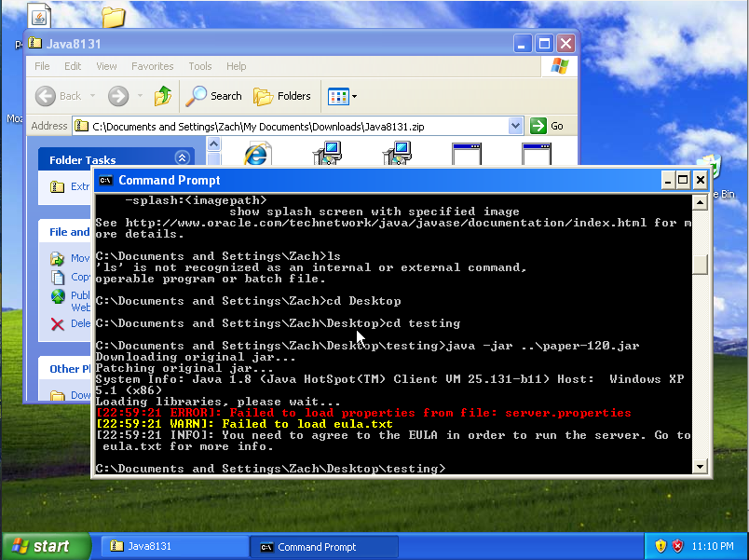Open the Edit menu in Java8131
This screenshot has width=749, height=560.
[x=73, y=66]
